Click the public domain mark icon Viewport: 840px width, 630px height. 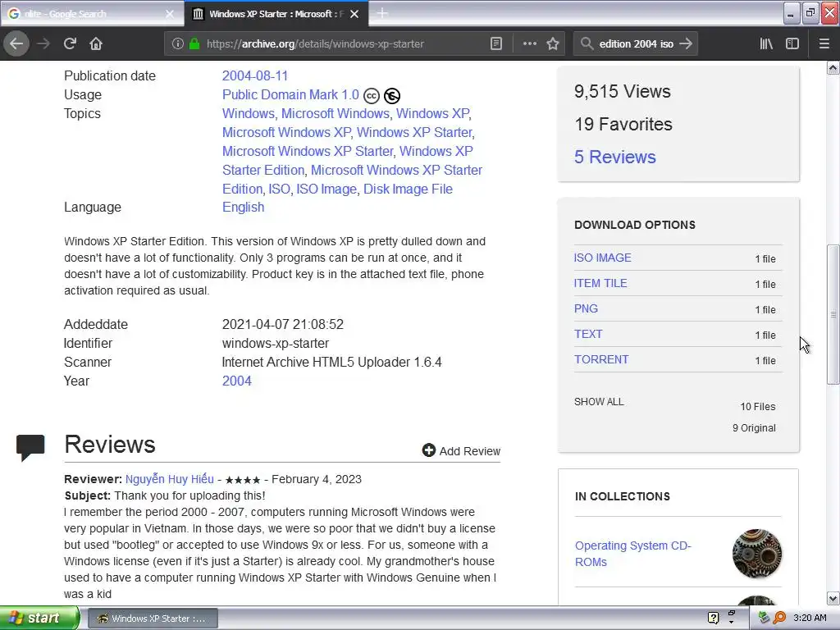[x=392, y=96]
